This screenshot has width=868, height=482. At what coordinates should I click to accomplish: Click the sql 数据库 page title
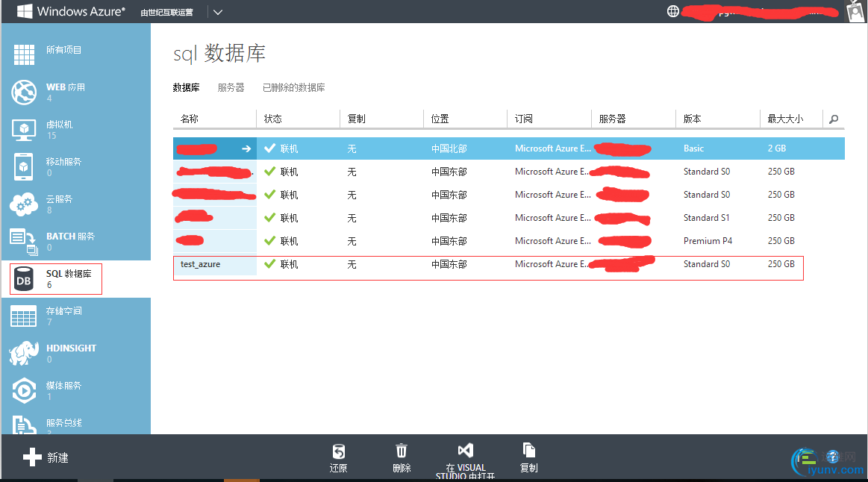[219, 54]
